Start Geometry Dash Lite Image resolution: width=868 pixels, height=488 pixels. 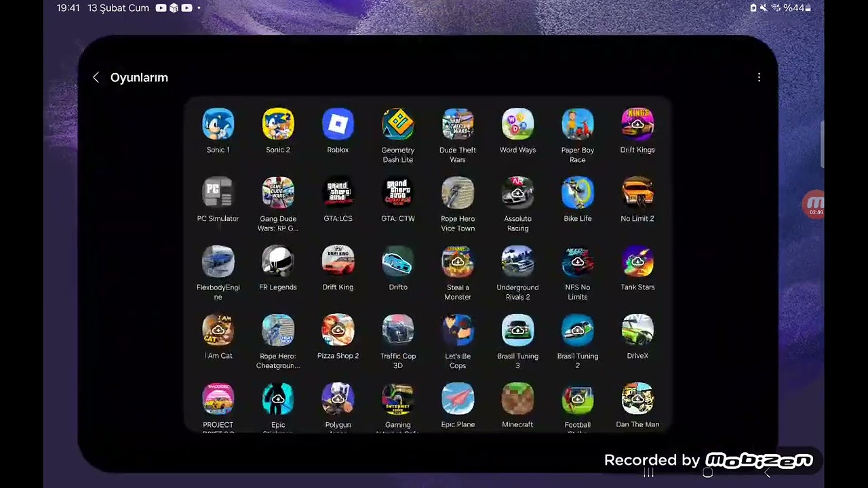point(397,125)
